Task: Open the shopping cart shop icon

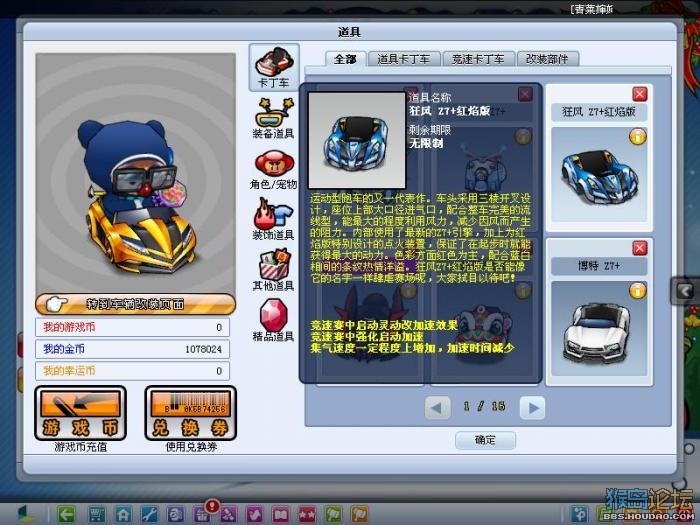Action: click(x=96, y=514)
